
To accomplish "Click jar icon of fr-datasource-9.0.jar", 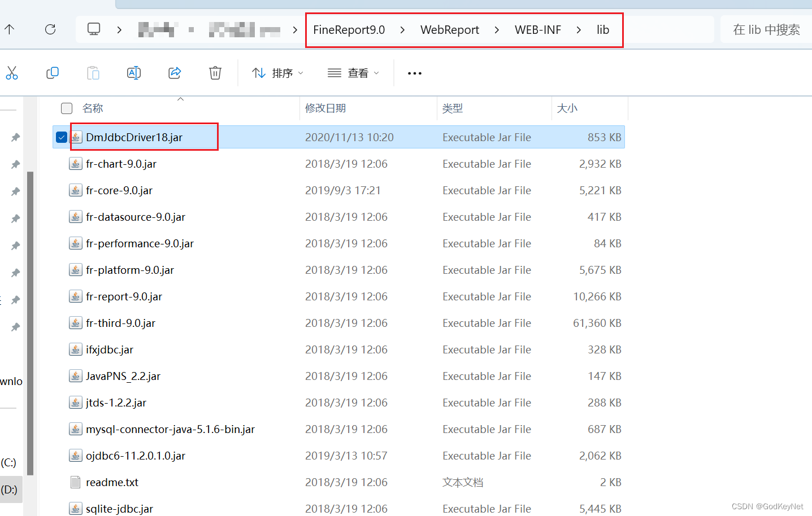I will click(x=75, y=217).
